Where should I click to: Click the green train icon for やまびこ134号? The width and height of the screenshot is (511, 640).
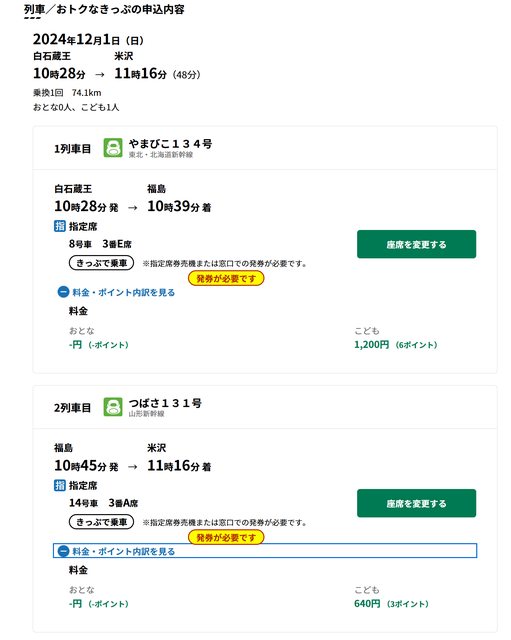point(113,148)
